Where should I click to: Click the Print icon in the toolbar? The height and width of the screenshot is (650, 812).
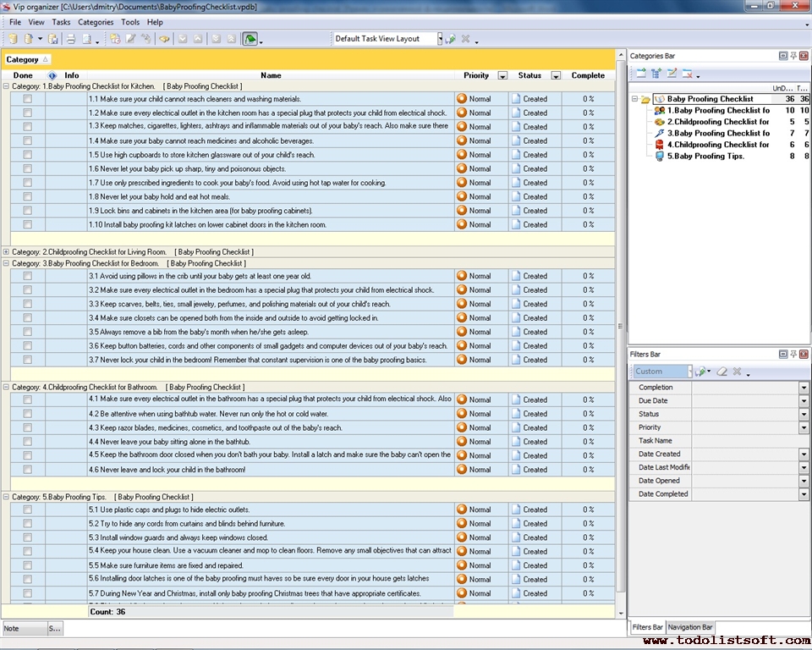coord(71,39)
